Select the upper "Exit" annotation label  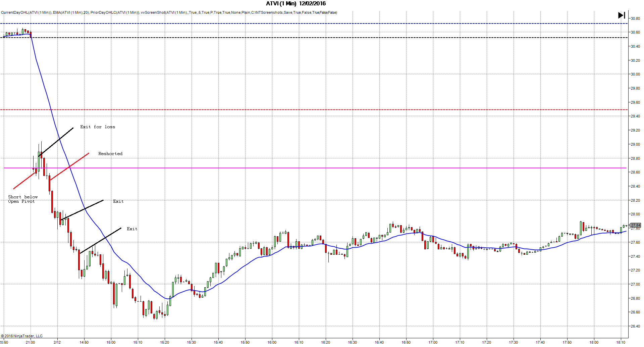pyautogui.click(x=118, y=201)
